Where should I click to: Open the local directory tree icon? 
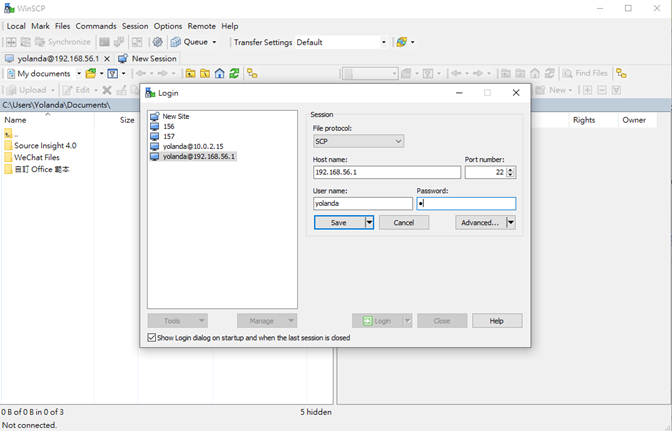pos(252,74)
